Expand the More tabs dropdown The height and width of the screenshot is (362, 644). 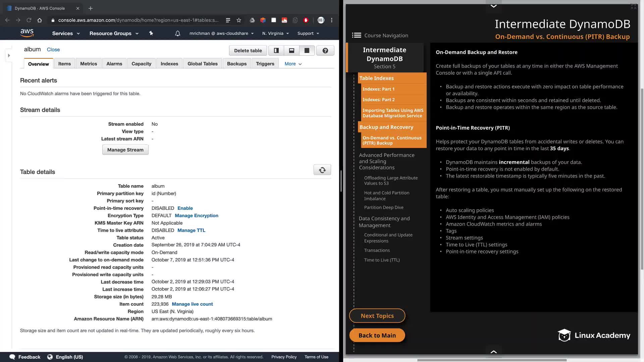click(x=293, y=64)
